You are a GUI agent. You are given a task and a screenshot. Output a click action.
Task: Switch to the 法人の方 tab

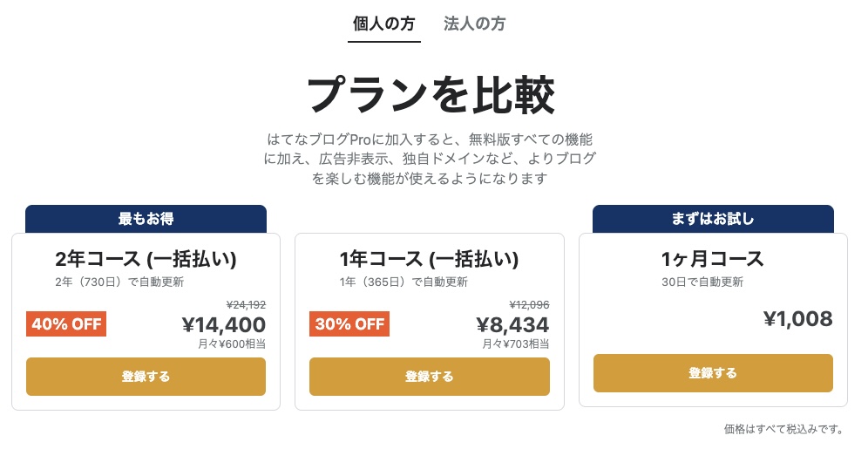click(474, 24)
